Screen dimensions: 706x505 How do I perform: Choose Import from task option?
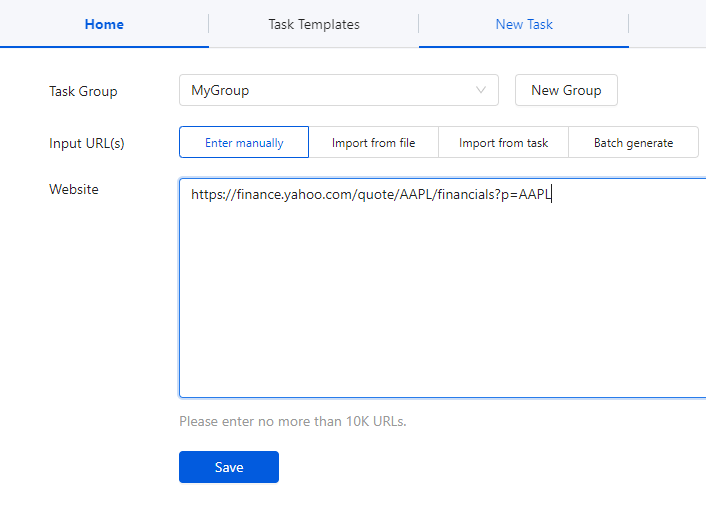tap(503, 142)
